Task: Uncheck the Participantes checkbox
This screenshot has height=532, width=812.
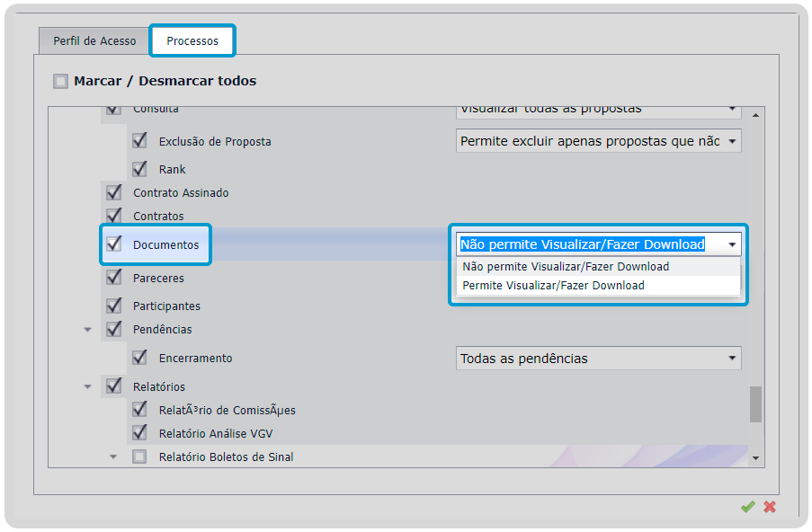Action: [x=114, y=306]
